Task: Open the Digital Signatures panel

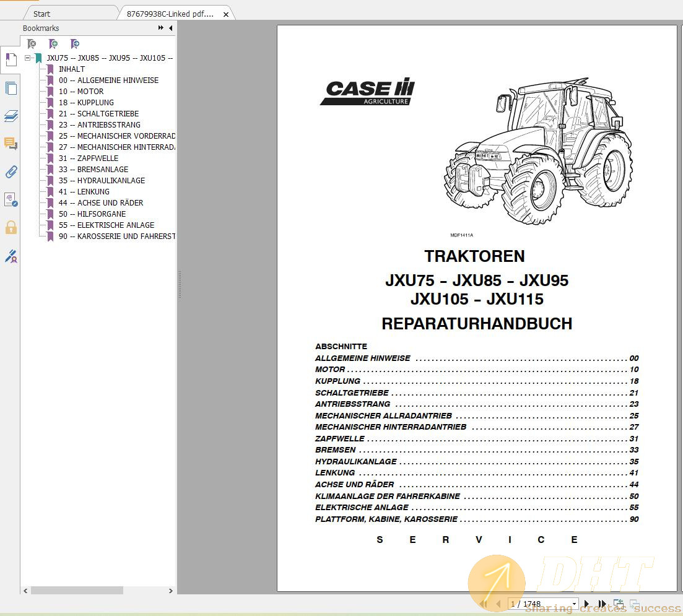Action: (x=11, y=256)
